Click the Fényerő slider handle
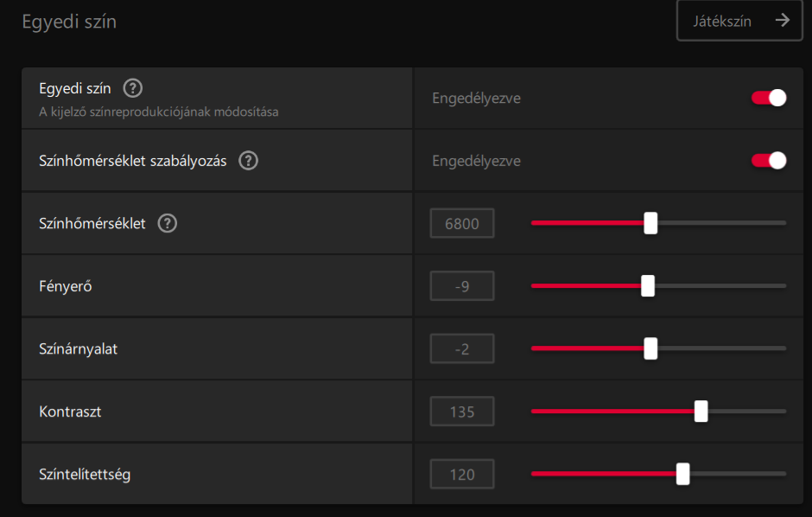The image size is (812, 517). pos(647,286)
